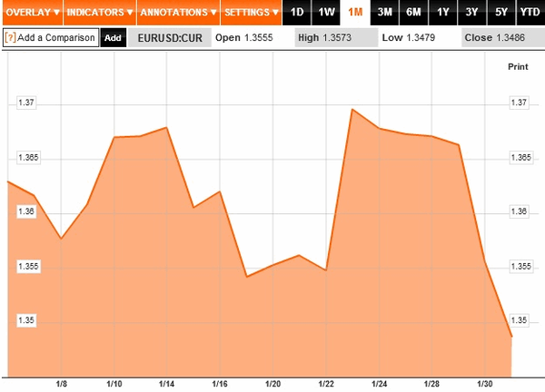Screen dimensions: 545x392
Task: Click the question mark help icon
Action: point(10,37)
